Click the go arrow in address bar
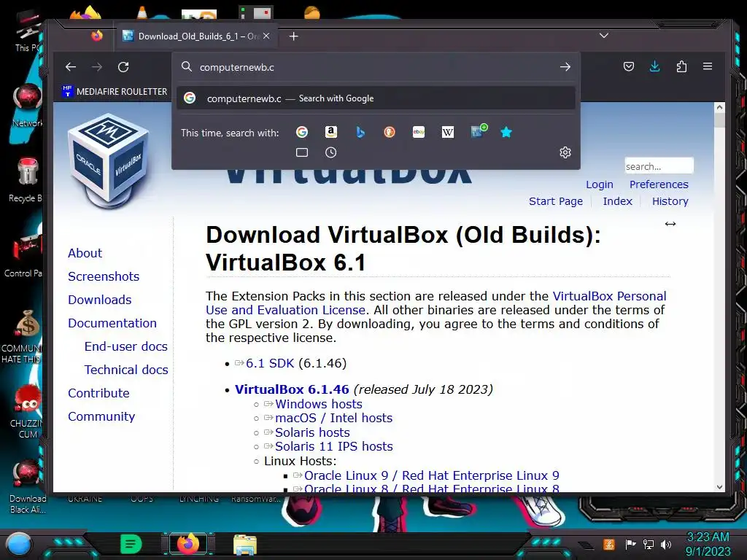Screen dimensions: 747x560 tap(565, 67)
